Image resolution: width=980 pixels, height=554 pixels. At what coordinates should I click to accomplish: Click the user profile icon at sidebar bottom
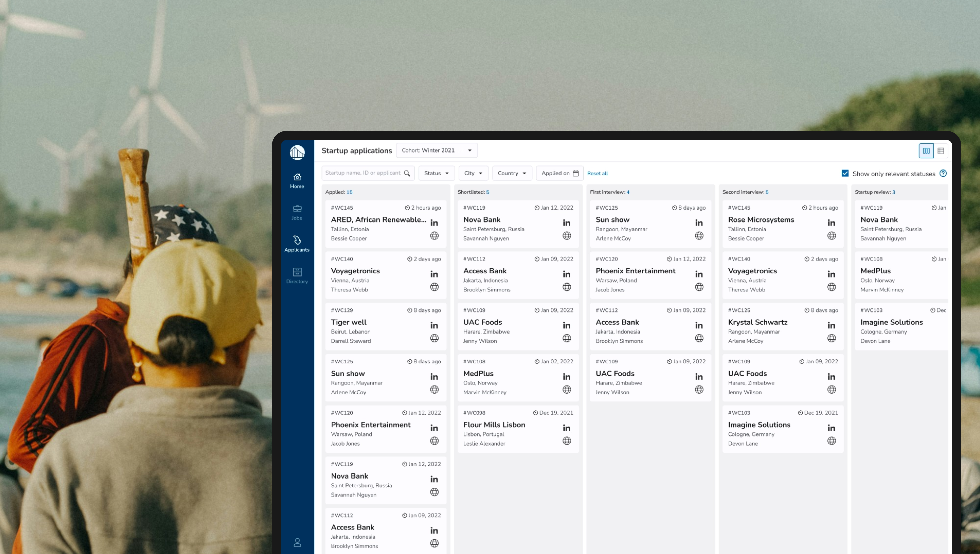coord(297,543)
